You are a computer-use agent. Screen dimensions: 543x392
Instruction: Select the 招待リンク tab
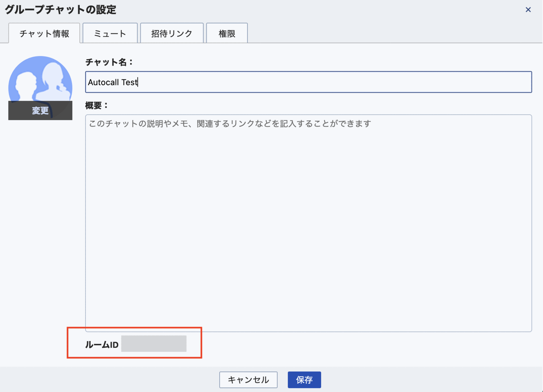click(172, 33)
